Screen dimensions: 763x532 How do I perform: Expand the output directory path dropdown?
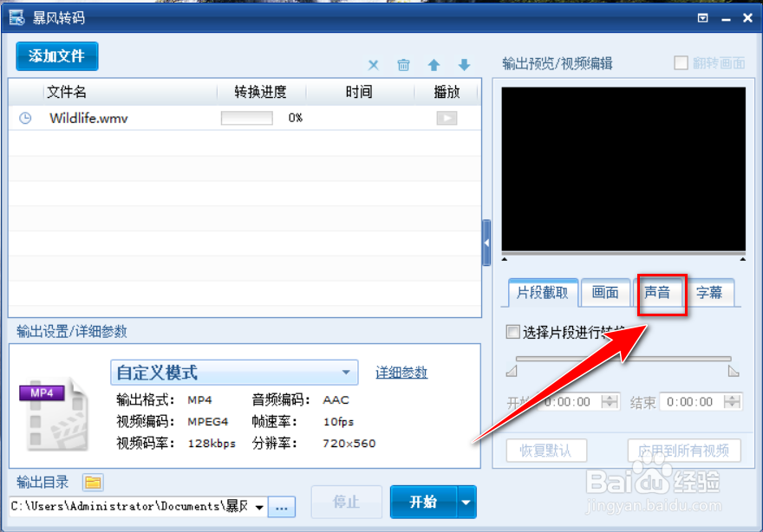coord(259,507)
